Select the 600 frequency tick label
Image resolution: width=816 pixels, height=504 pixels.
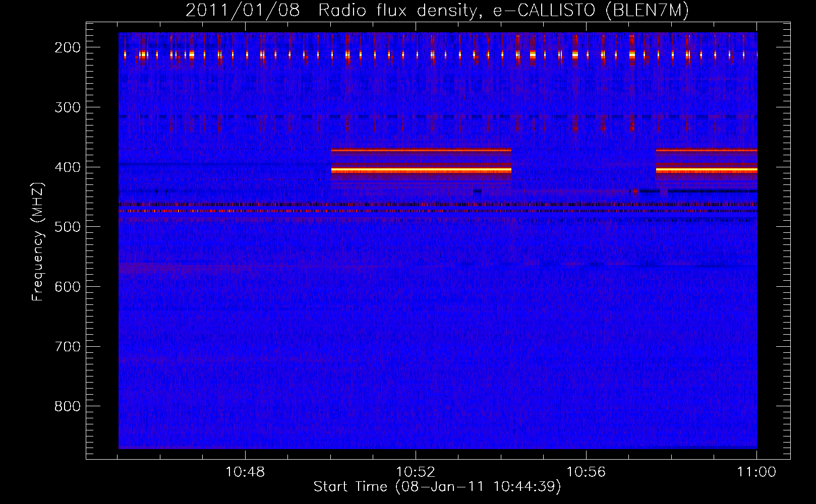pos(67,287)
